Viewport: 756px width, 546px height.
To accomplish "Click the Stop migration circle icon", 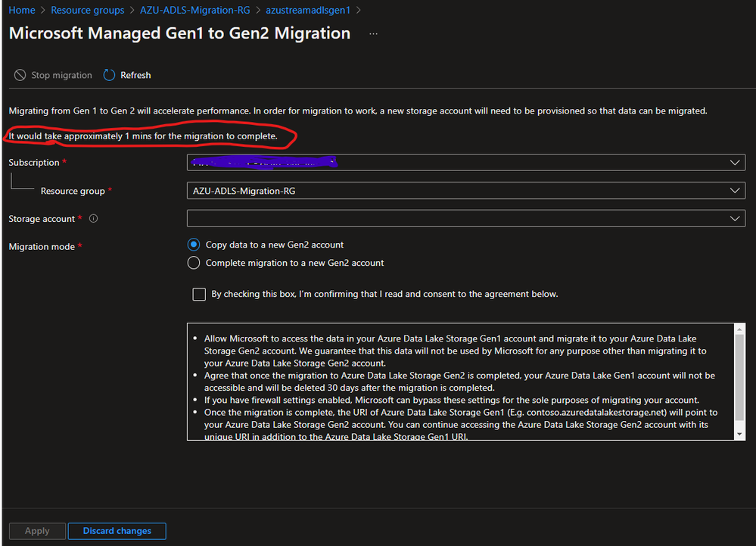I will [x=20, y=75].
